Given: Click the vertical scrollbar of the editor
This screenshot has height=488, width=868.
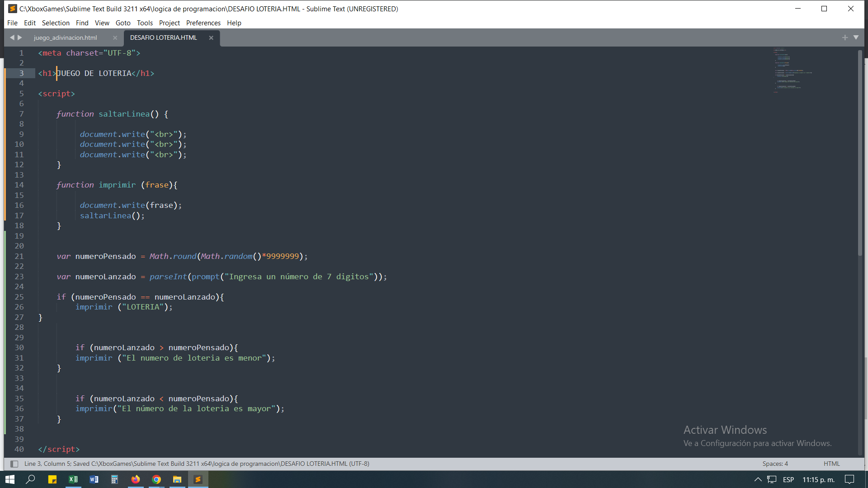Looking at the screenshot, I should [x=860, y=153].
